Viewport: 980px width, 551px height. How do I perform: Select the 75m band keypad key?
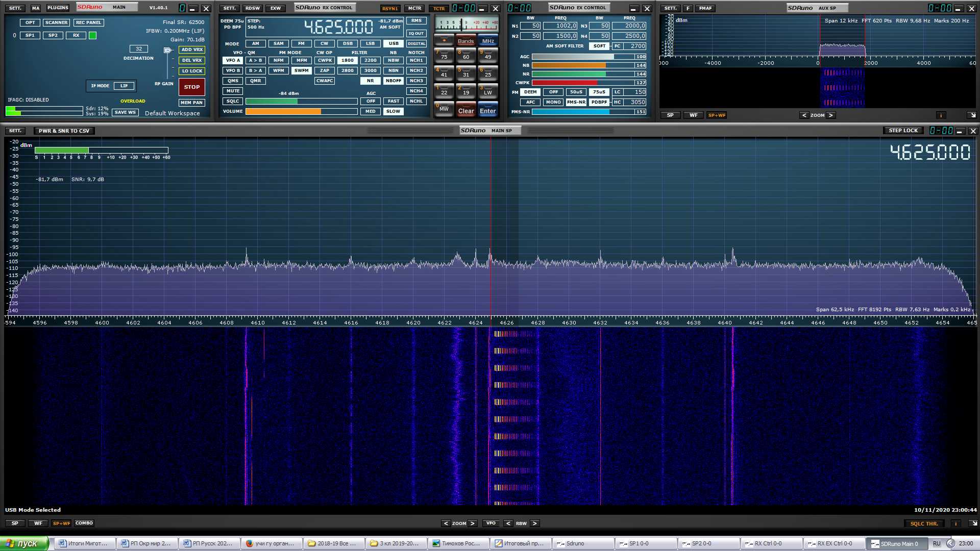tap(444, 56)
